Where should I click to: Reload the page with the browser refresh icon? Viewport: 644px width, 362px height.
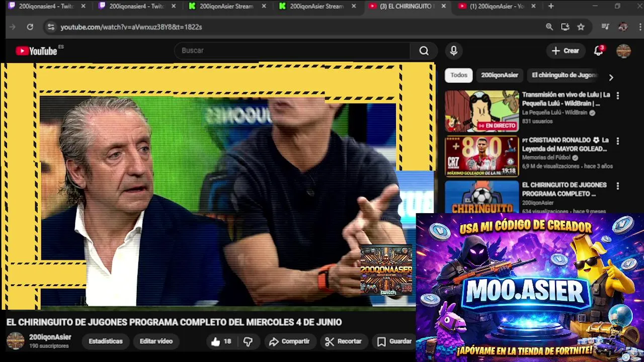click(30, 27)
